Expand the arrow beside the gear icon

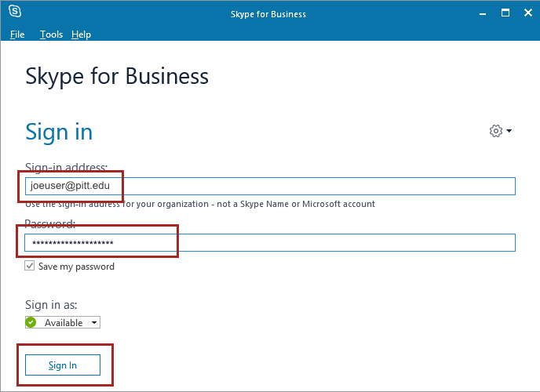509,131
